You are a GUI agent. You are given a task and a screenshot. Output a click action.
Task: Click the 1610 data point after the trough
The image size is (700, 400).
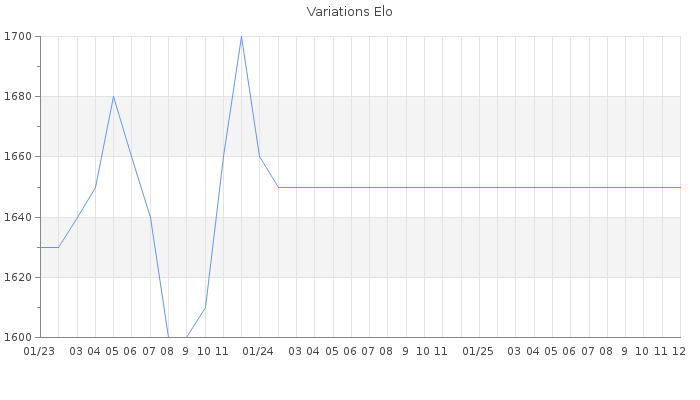[x=205, y=307]
